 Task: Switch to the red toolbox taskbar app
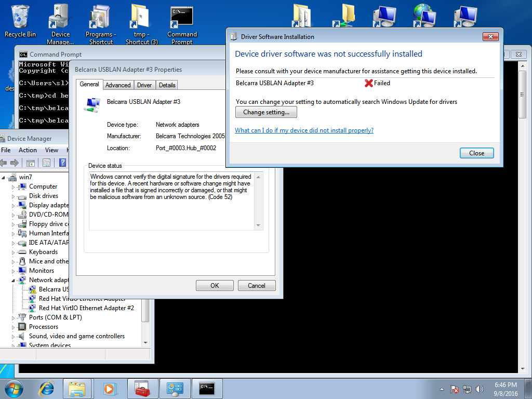coord(142,389)
